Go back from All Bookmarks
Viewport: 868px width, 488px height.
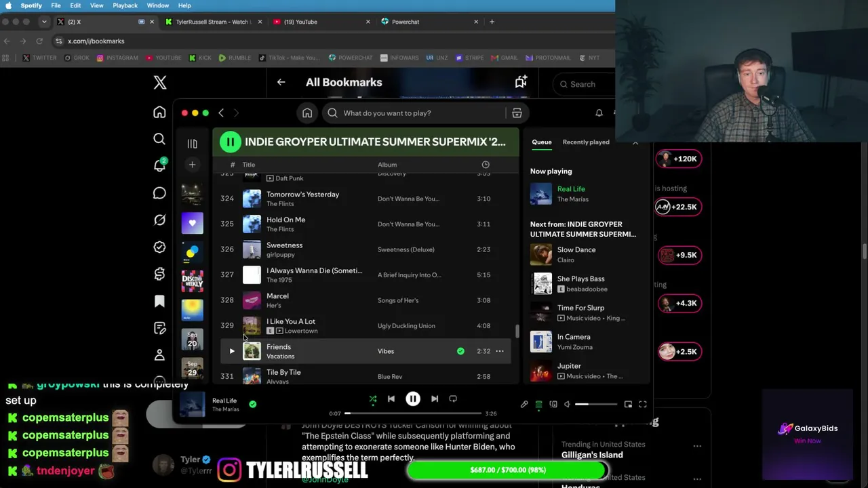pyautogui.click(x=281, y=83)
